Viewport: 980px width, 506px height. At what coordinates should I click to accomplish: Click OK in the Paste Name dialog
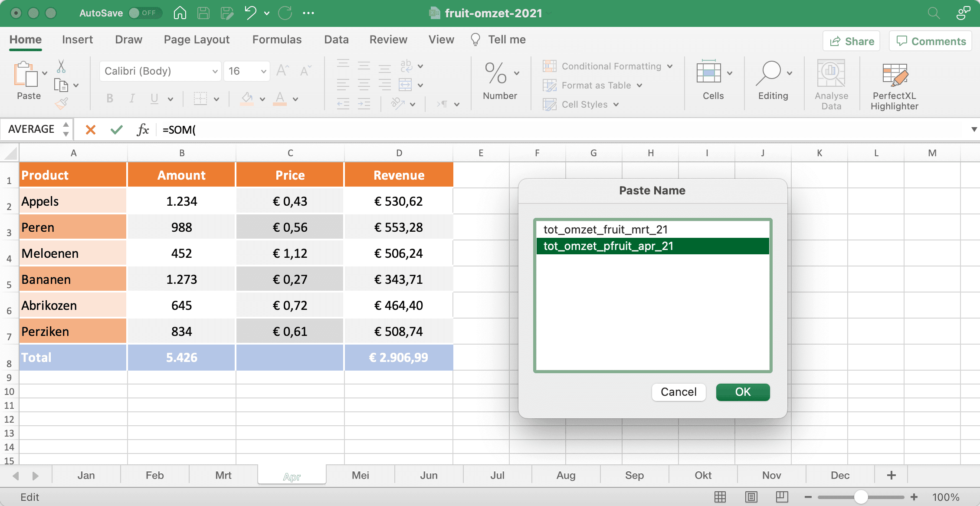743,392
